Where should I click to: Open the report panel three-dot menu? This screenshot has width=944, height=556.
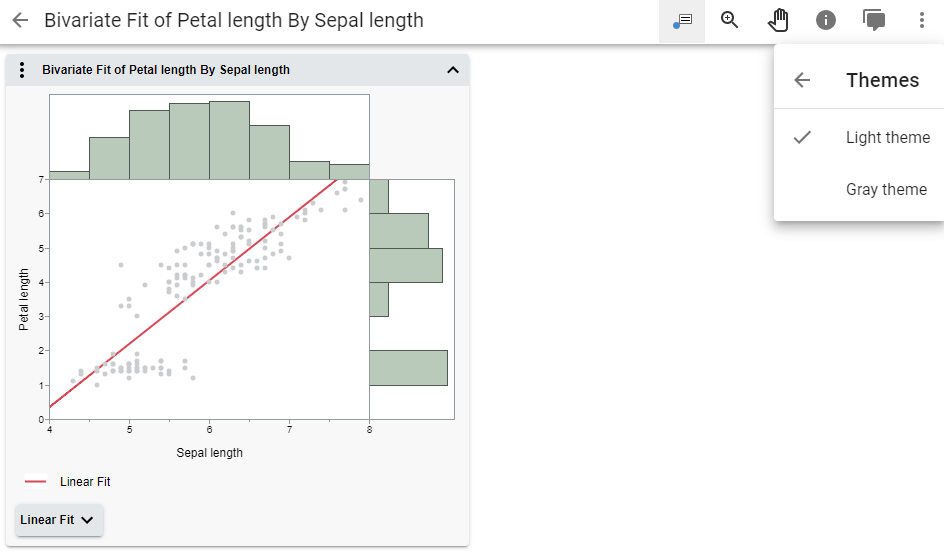coord(22,70)
